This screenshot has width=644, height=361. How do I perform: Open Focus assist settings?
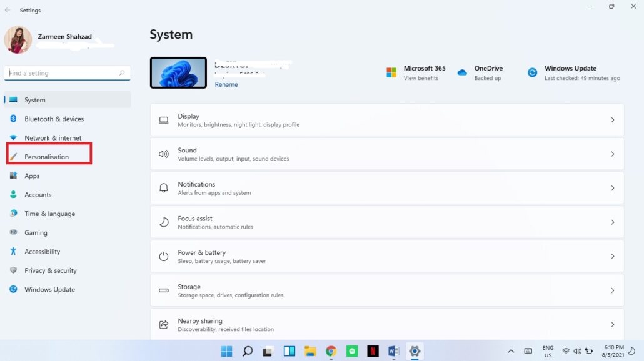click(x=386, y=222)
